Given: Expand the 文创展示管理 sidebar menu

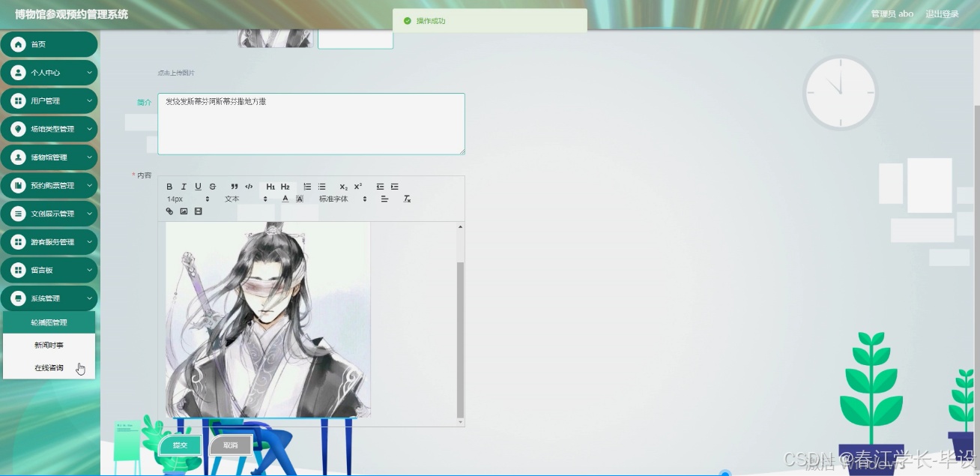Looking at the screenshot, I should coord(49,214).
